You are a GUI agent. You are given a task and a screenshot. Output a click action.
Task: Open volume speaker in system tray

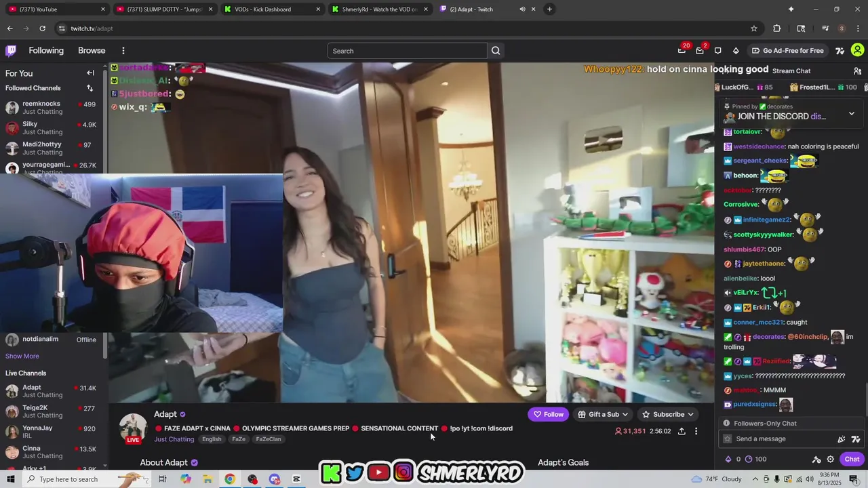pyautogui.click(x=809, y=479)
